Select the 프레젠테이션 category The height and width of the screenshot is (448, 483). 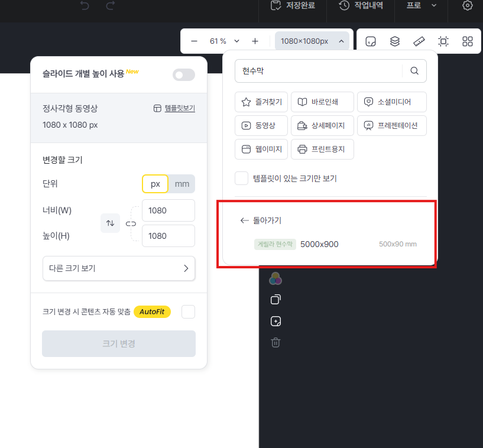coord(392,126)
